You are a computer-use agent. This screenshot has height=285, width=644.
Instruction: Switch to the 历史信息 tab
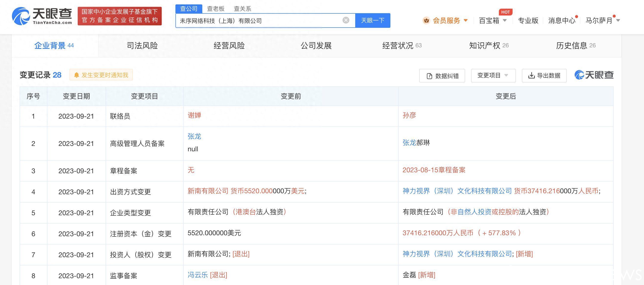576,45
